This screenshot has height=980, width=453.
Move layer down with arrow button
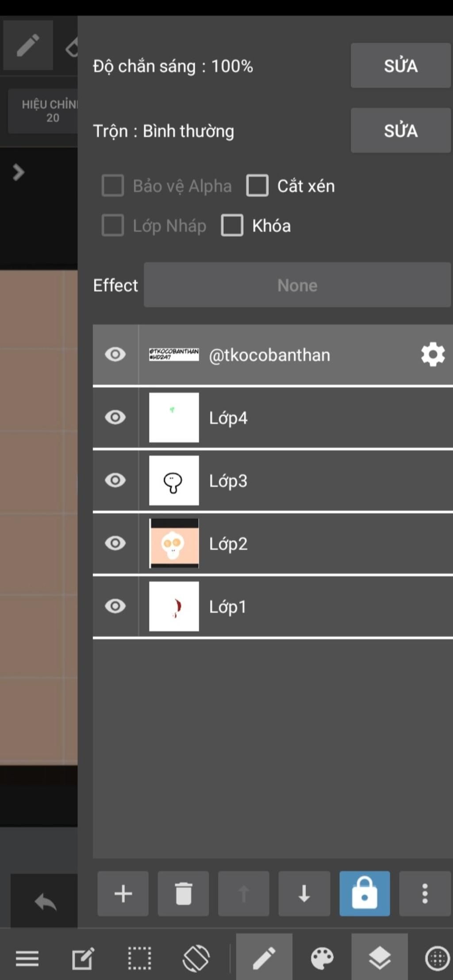[x=304, y=893]
